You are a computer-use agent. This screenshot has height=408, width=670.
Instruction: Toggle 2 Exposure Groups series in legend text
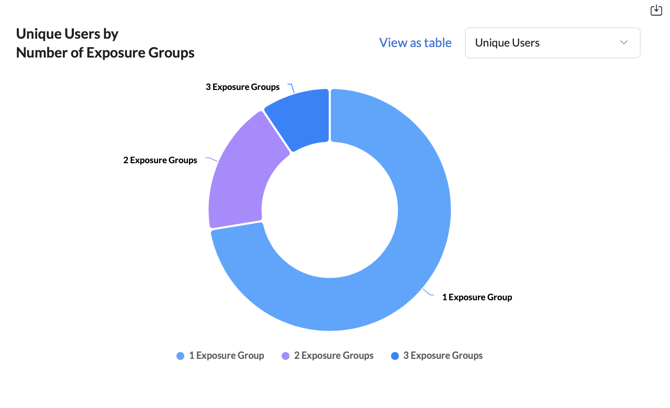[x=333, y=356]
